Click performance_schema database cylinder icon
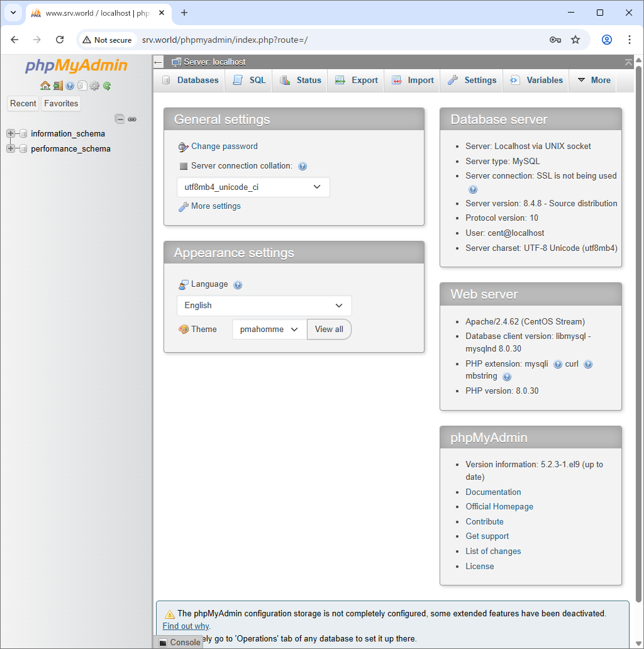644x649 pixels. 24,148
